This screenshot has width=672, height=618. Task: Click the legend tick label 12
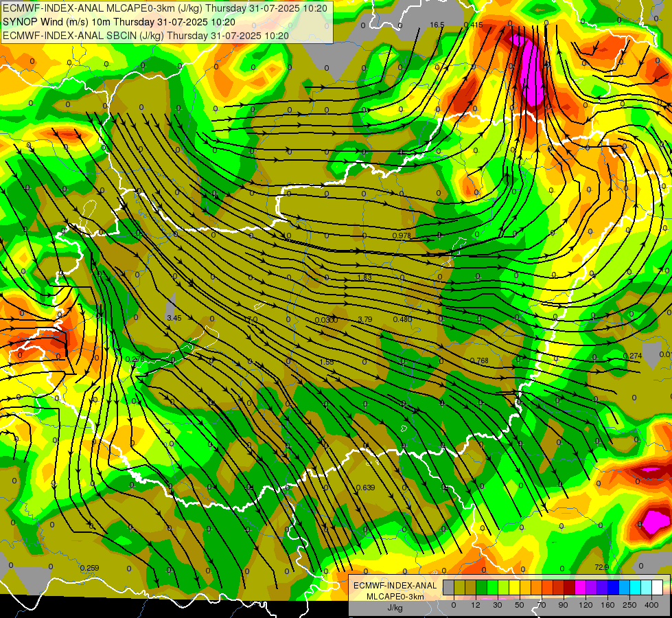tap(476, 605)
